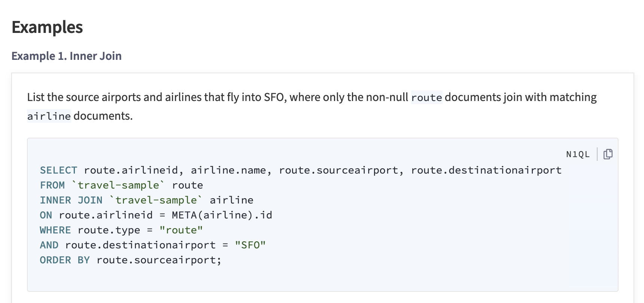Click the inline code "airline" in the description
The height and width of the screenshot is (303, 644).
coord(48,116)
